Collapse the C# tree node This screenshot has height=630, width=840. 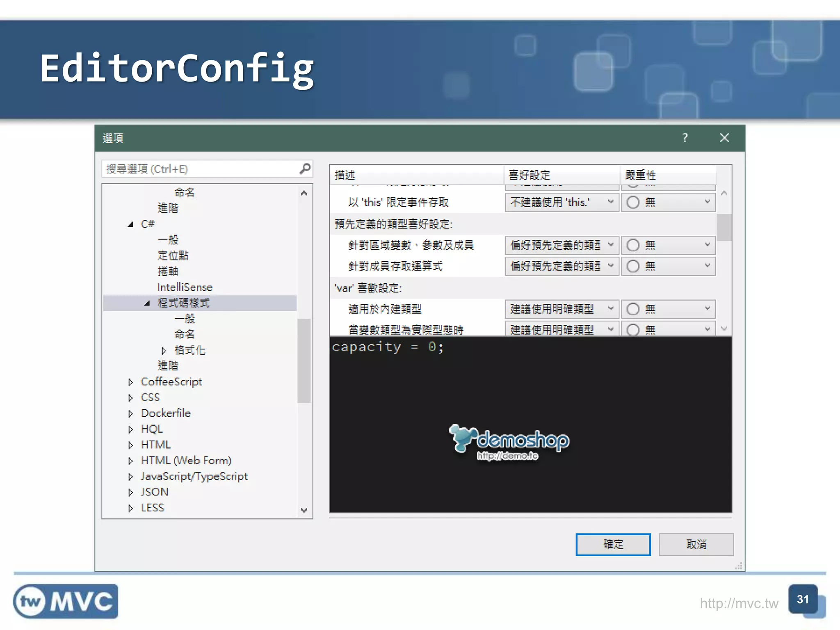130,224
